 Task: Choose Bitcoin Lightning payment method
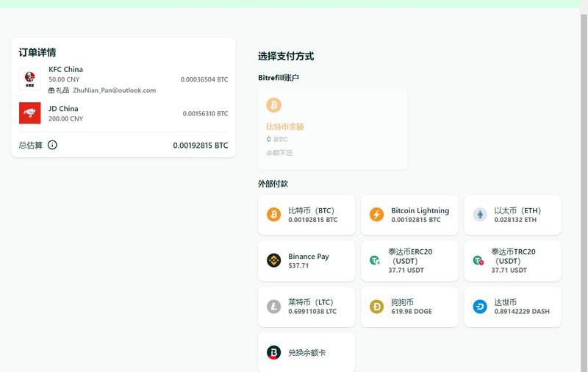pos(409,215)
